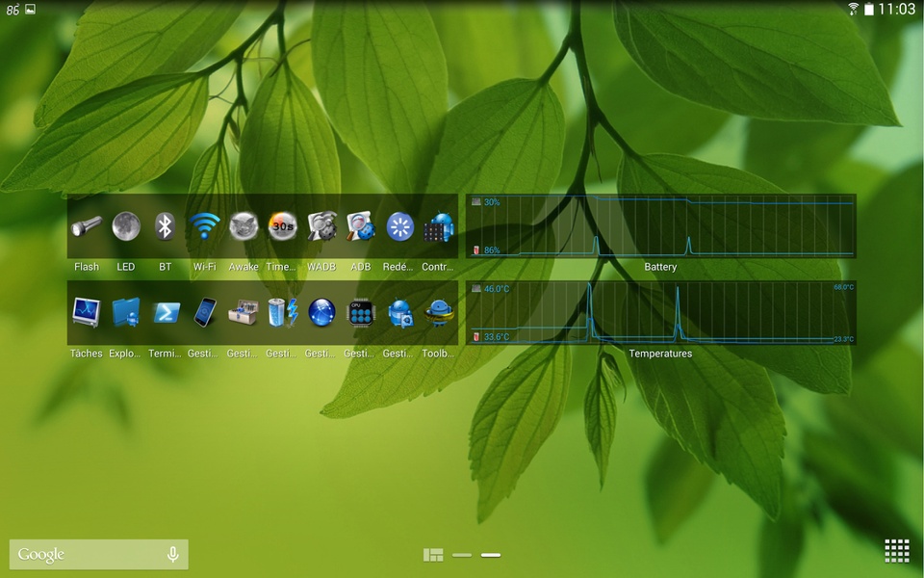This screenshot has height=578, width=924.
Task: Open the Battery history graph widget
Action: pyautogui.click(x=660, y=226)
